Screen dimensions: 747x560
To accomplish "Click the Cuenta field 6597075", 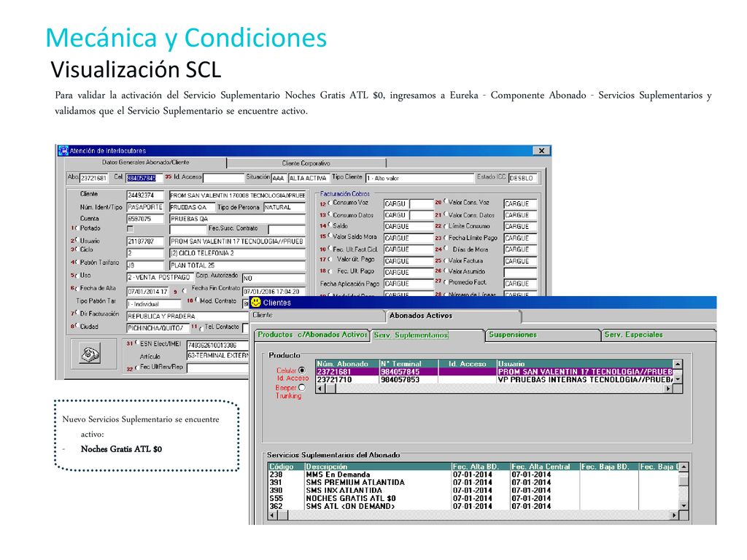I will click(145, 219).
